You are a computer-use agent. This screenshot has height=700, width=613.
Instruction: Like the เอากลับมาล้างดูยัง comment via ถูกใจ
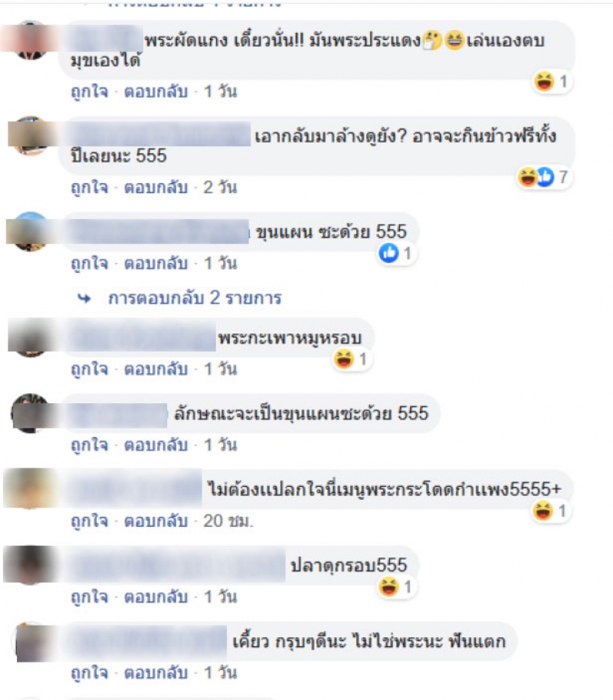point(90,187)
